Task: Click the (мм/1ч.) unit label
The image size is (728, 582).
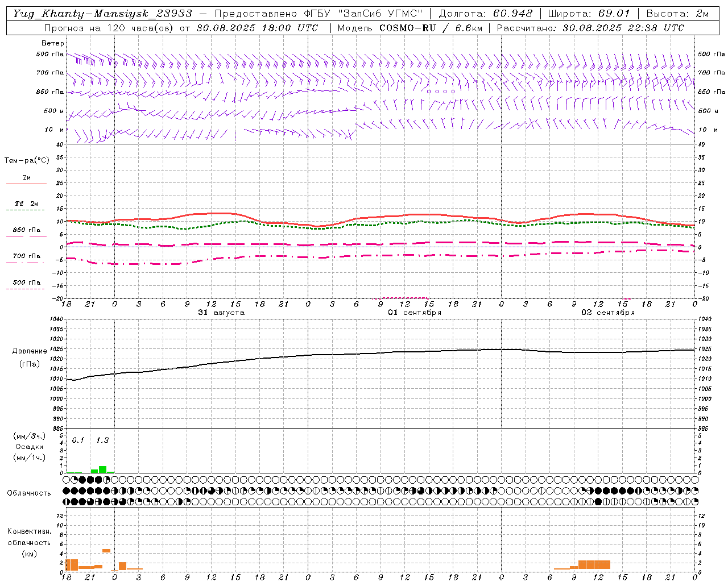Action: 30,458
